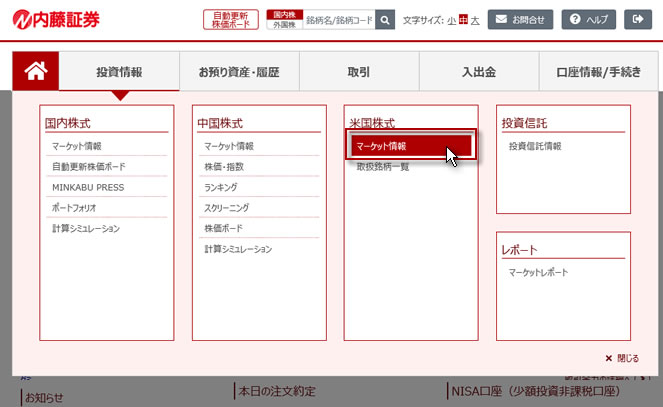Close the menu with 閉じる
Image resolution: width=663 pixels, height=407 pixels.
pos(622,358)
